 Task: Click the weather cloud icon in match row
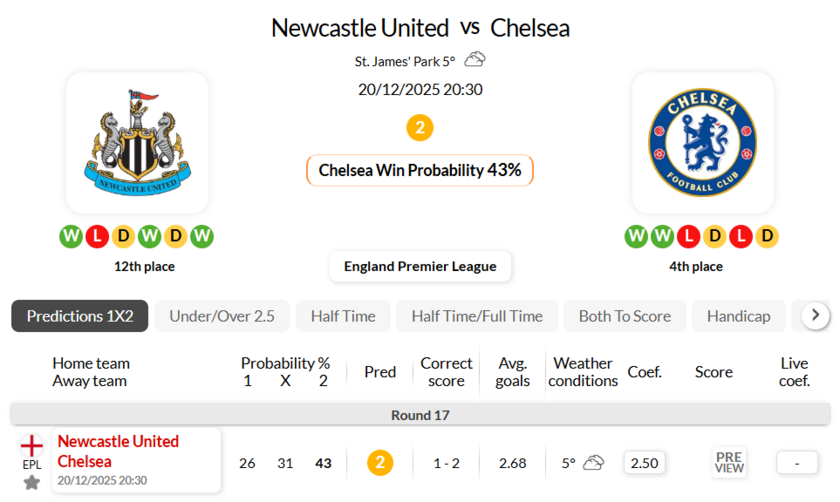(594, 463)
